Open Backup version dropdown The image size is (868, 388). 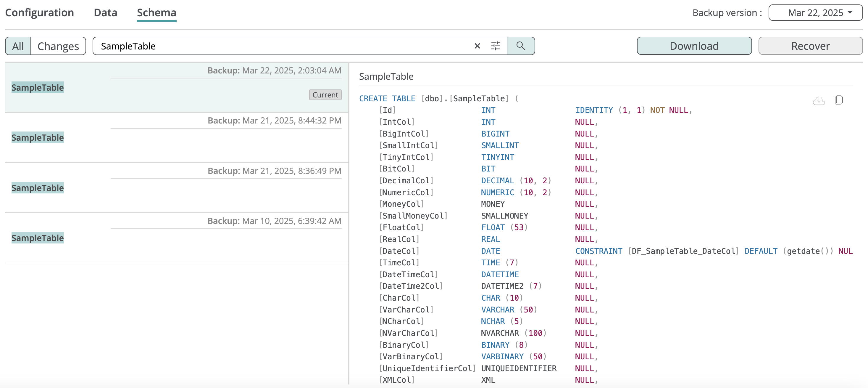(x=815, y=12)
